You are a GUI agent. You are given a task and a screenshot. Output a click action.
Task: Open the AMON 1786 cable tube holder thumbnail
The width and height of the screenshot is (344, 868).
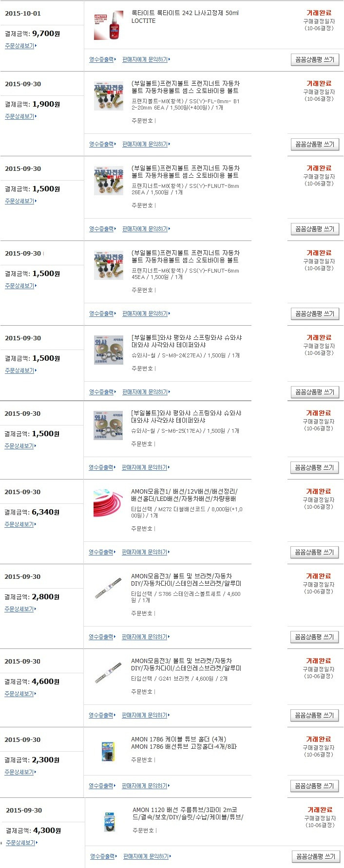[x=108, y=752]
